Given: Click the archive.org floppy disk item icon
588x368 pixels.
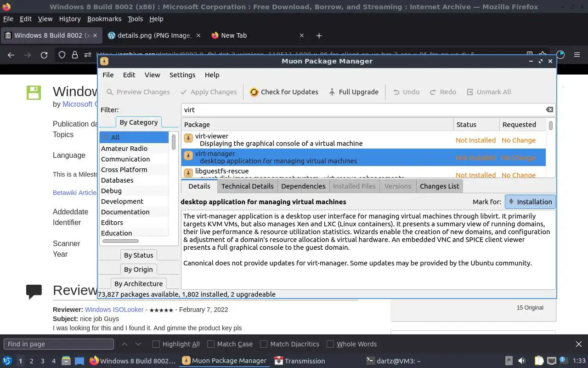Looking at the screenshot, I should (34, 92).
